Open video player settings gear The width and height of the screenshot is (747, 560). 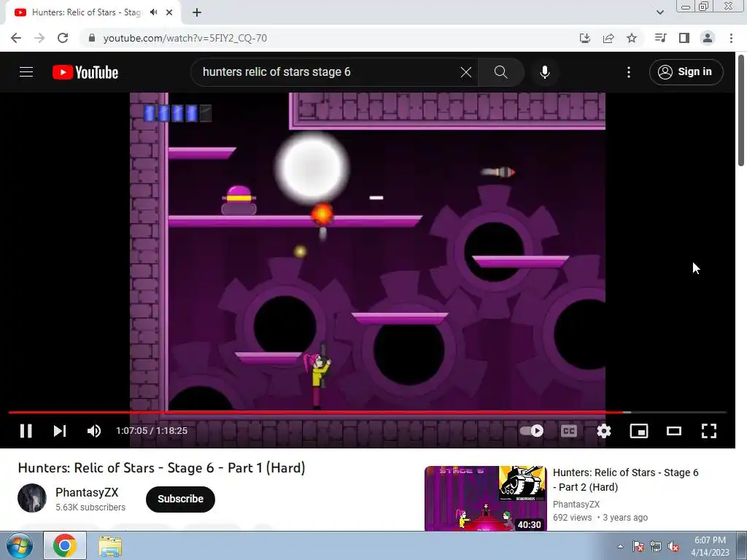click(x=603, y=431)
